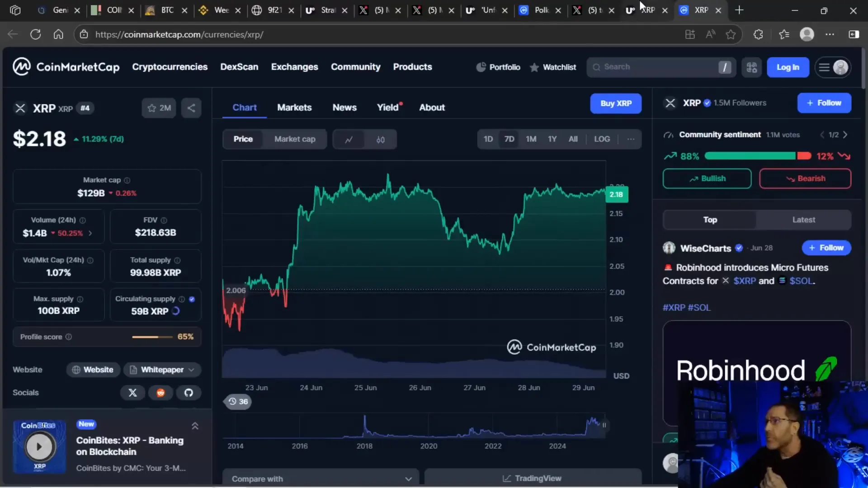Open Products nav menu
Image resolution: width=868 pixels, height=488 pixels.
[x=412, y=67]
